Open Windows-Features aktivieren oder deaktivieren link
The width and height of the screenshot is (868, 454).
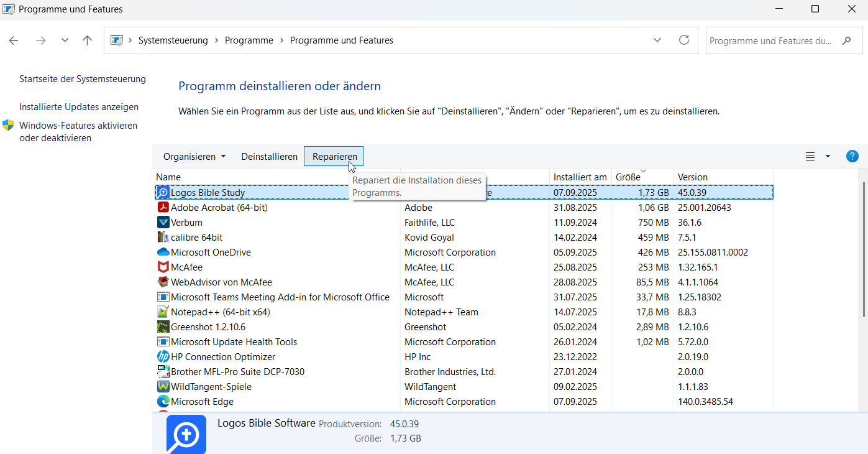pos(78,132)
